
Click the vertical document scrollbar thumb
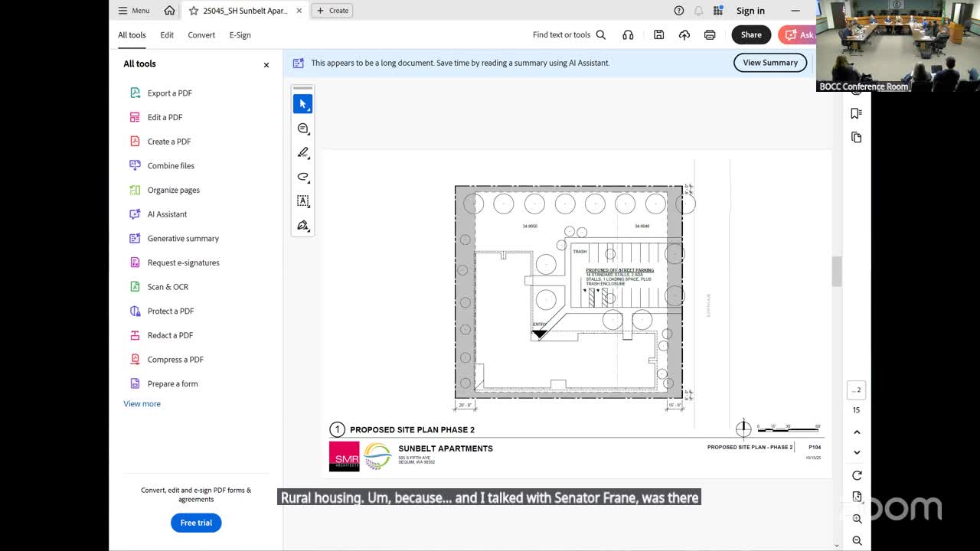tap(836, 271)
